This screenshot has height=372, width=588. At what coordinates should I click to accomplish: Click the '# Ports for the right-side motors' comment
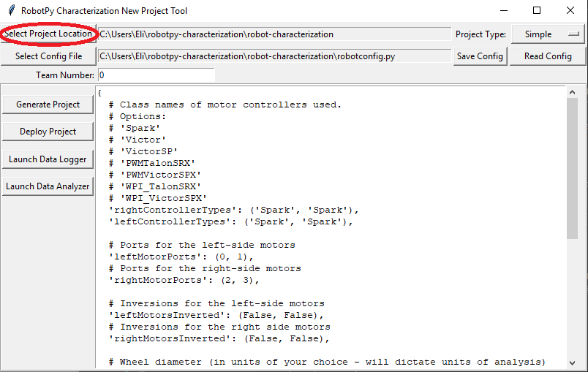tap(205, 268)
